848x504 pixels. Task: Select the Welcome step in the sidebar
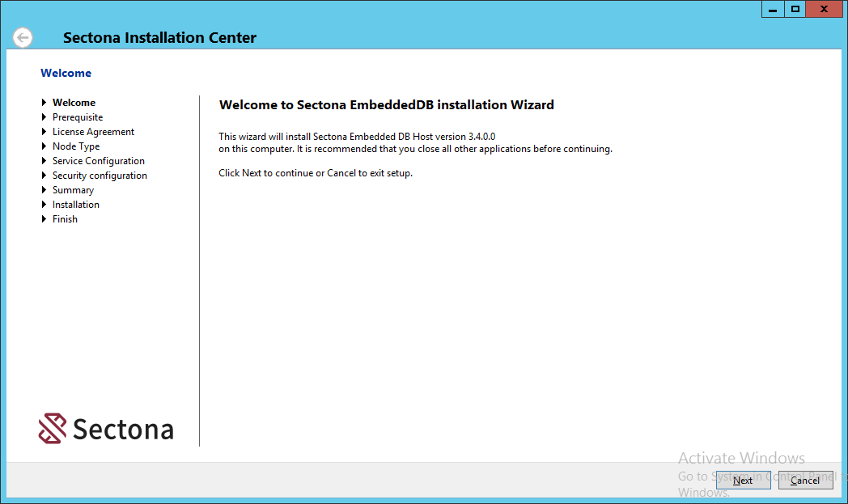pos(74,102)
